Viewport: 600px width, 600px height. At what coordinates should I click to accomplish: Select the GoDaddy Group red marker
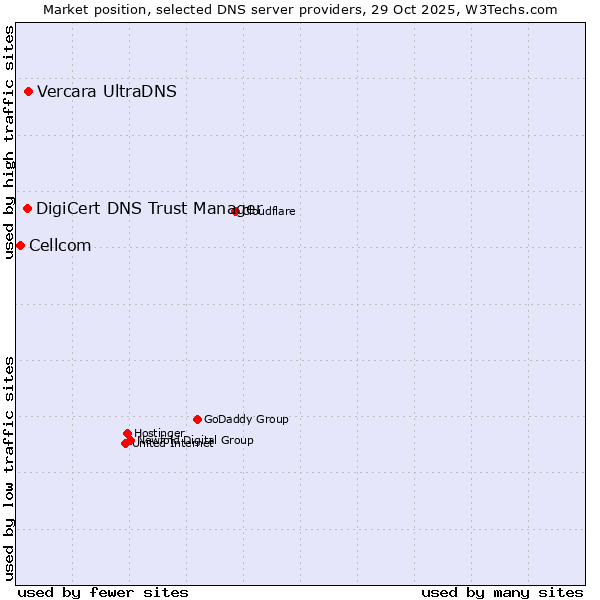pos(197,419)
